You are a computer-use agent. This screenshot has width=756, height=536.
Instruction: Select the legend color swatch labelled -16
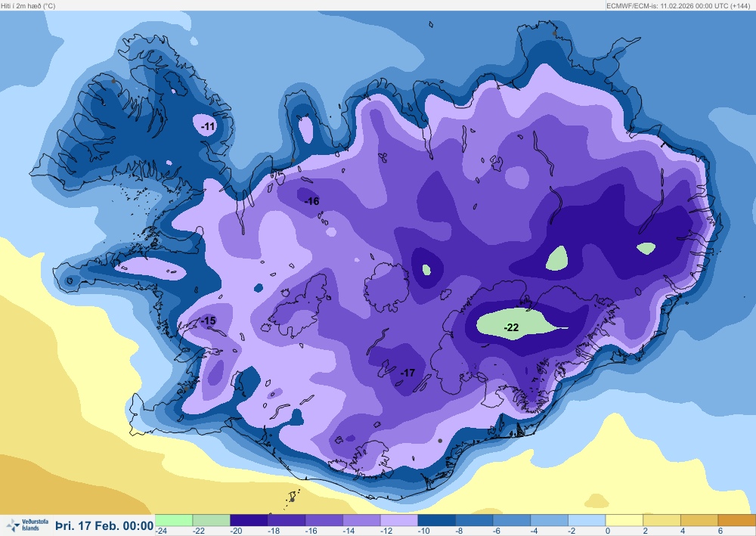pos(324,520)
